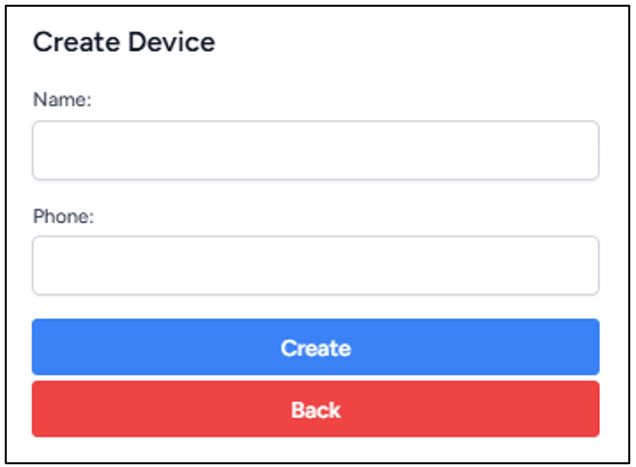Select the text box under Name
This screenshot has width=636, height=467.
[x=316, y=150]
